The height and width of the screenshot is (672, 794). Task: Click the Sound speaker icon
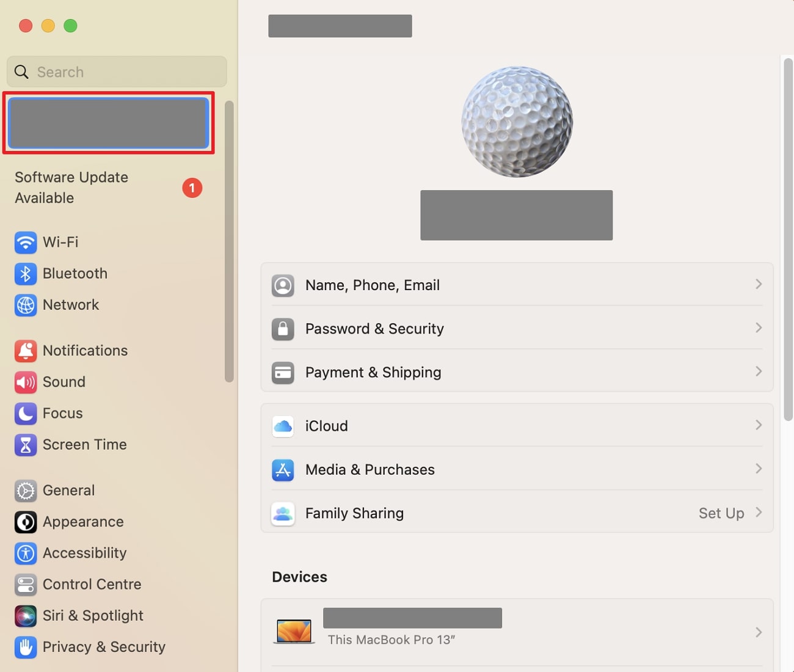pyautogui.click(x=26, y=382)
